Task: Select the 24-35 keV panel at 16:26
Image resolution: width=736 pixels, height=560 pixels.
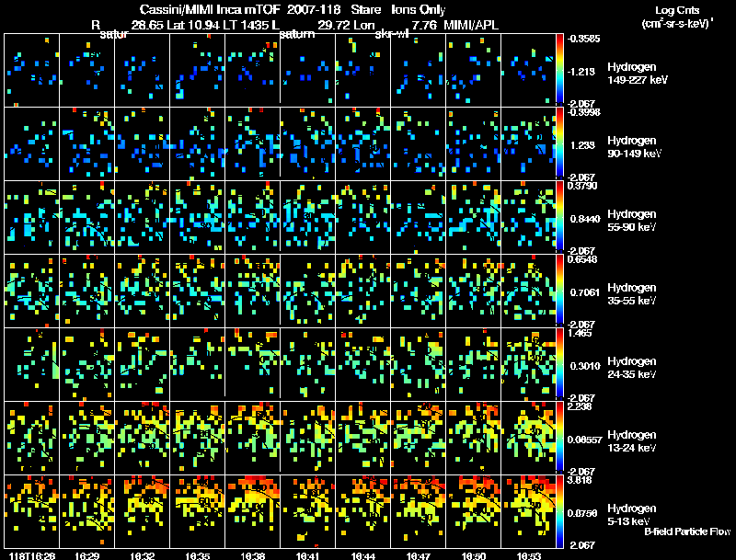Action: coord(32,364)
